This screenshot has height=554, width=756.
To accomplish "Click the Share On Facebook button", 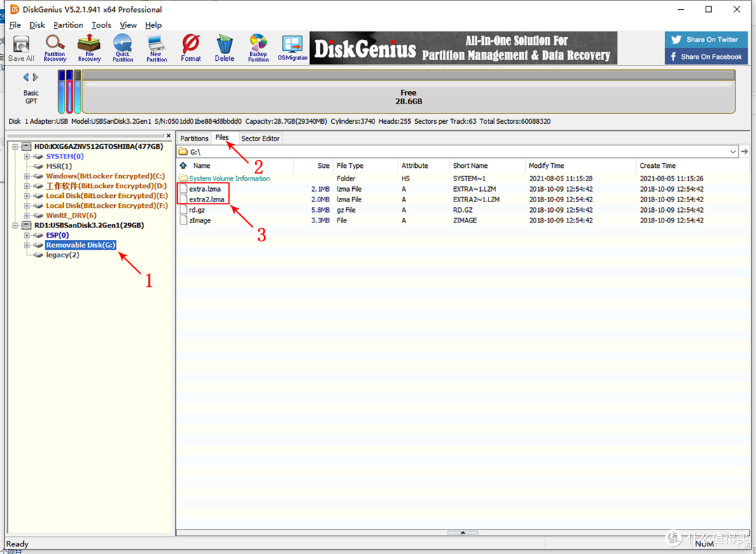I will (706, 57).
